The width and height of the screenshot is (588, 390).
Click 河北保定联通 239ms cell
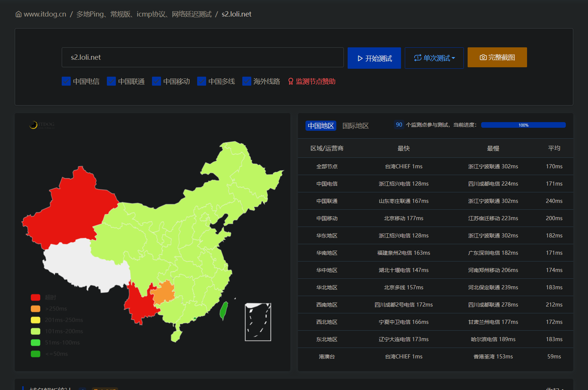tap(493, 287)
